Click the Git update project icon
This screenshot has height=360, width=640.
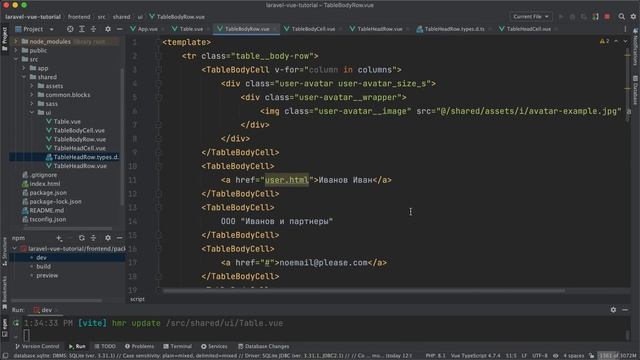click(596, 17)
